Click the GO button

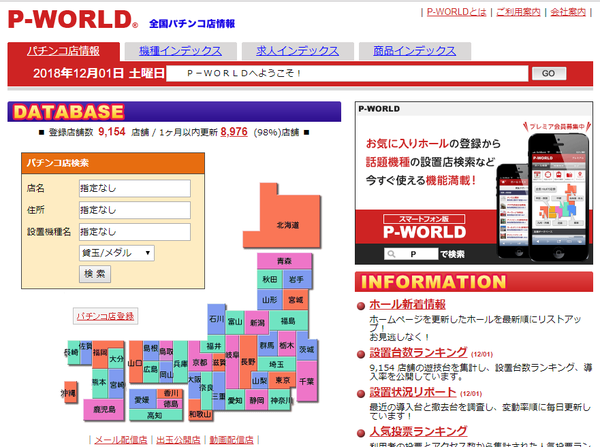549,73
